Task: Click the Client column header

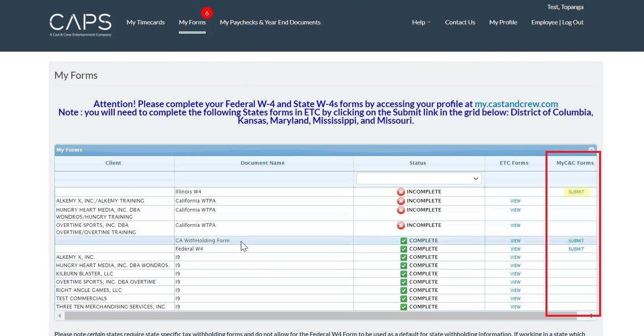Action: pos(114,163)
